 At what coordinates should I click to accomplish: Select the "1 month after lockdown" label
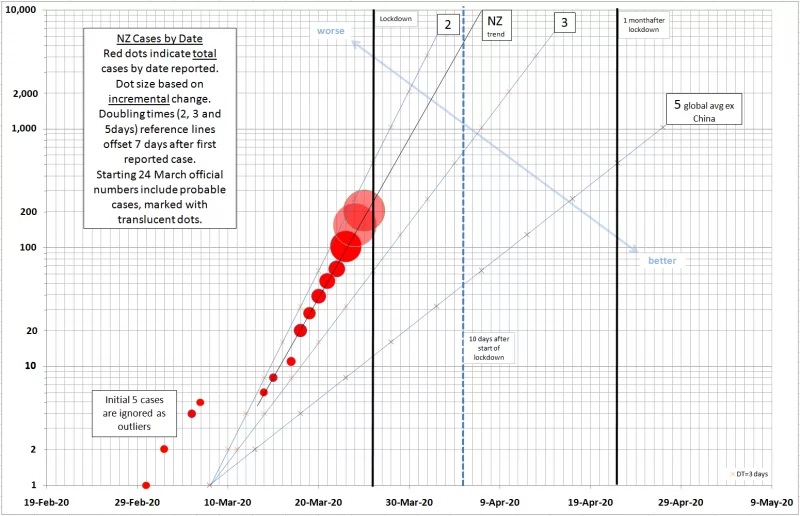point(644,25)
